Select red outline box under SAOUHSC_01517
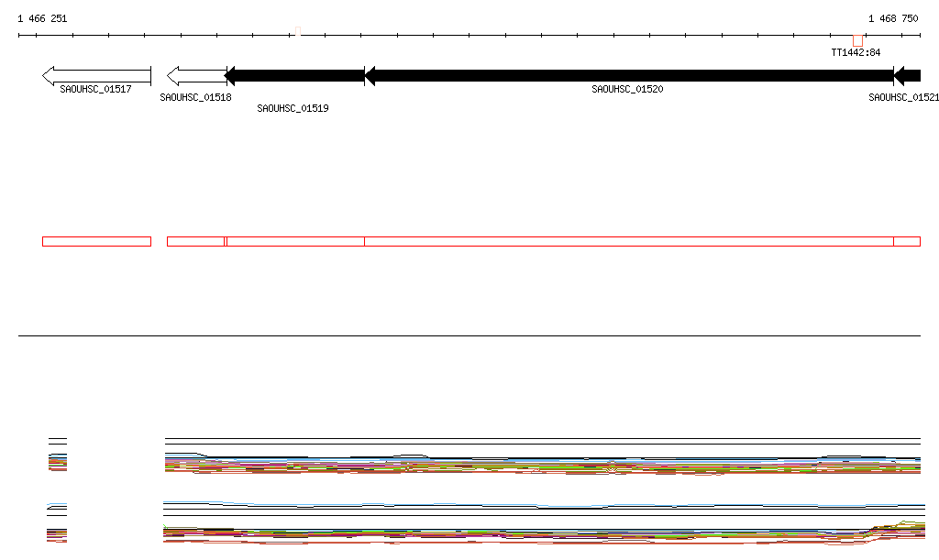 (96, 242)
